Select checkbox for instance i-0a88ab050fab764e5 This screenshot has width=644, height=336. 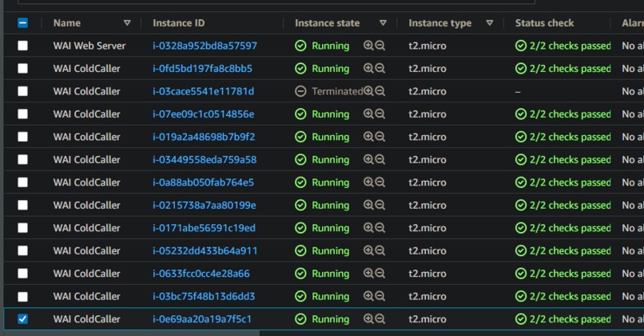(x=22, y=182)
